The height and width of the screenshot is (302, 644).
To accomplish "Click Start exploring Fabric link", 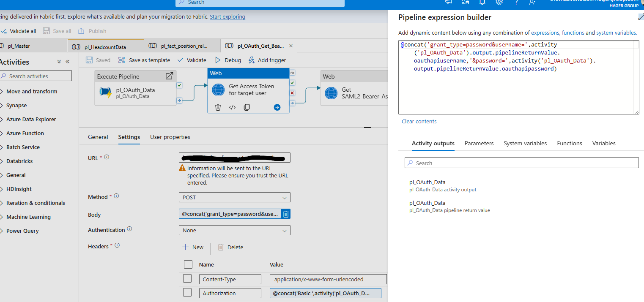I will pos(227,17).
